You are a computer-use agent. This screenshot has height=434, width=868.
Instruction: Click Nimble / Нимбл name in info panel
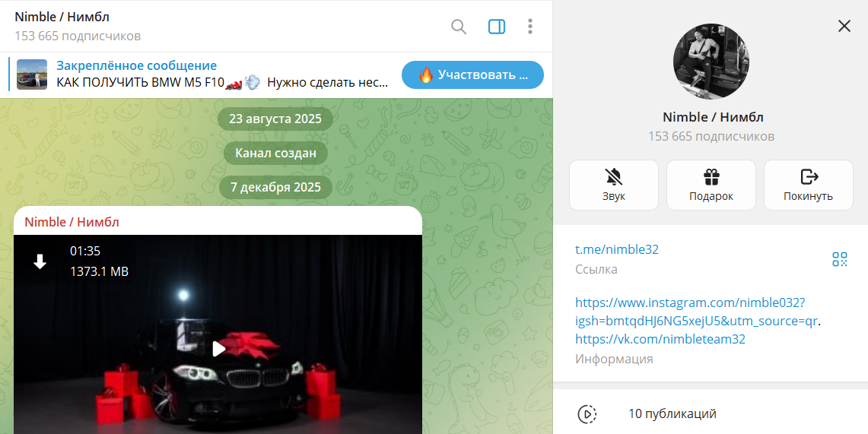tap(713, 117)
